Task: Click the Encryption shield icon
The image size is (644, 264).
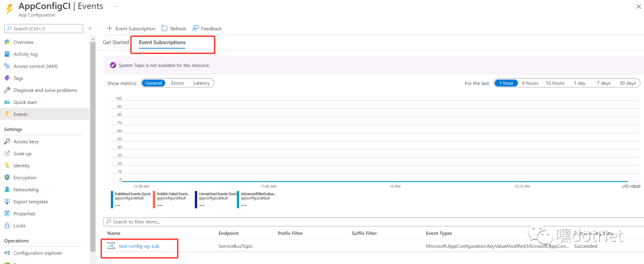Action: 7,177
